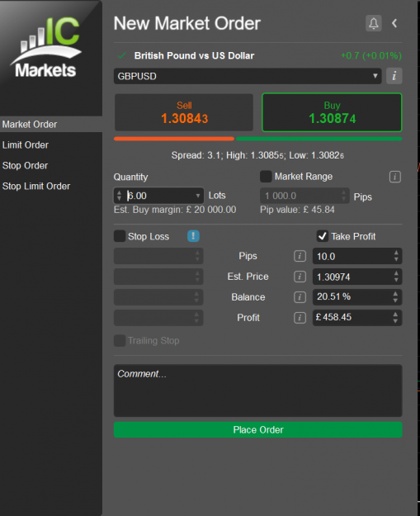This screenshot has height=516, width=420.
Task: Open info icon for Profit row
Action: [300, 318]
